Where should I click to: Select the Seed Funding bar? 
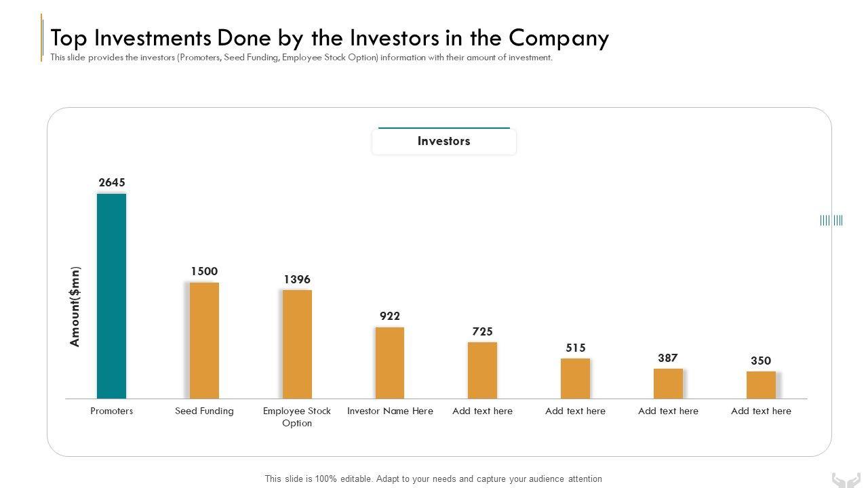tap(204, 340)
